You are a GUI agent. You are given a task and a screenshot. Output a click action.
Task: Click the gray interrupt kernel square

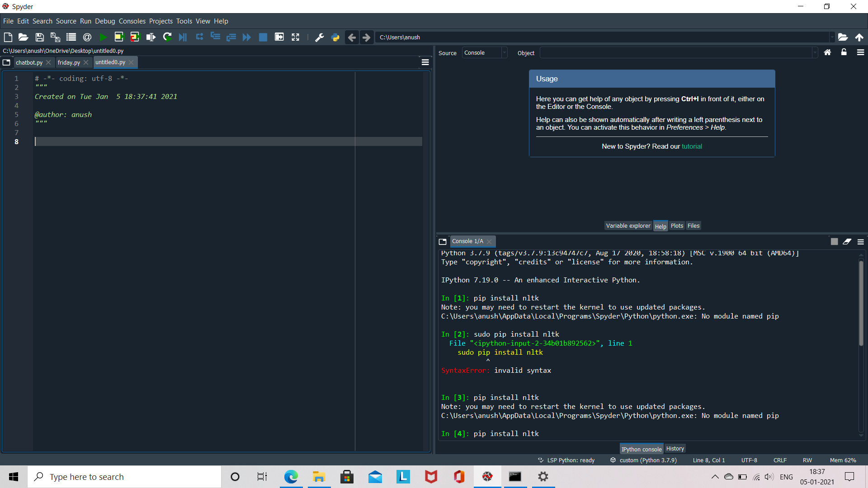pos(834,242)
